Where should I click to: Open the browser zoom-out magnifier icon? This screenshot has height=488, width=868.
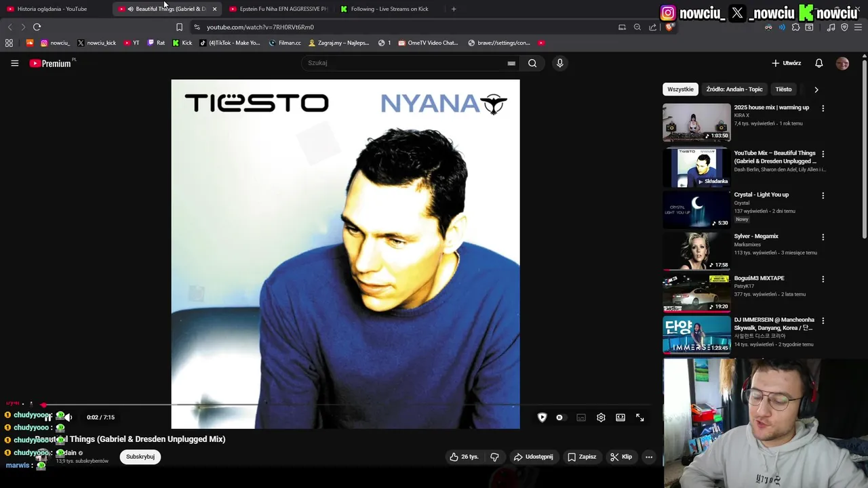pyautogui.click(x=637, y=27)
